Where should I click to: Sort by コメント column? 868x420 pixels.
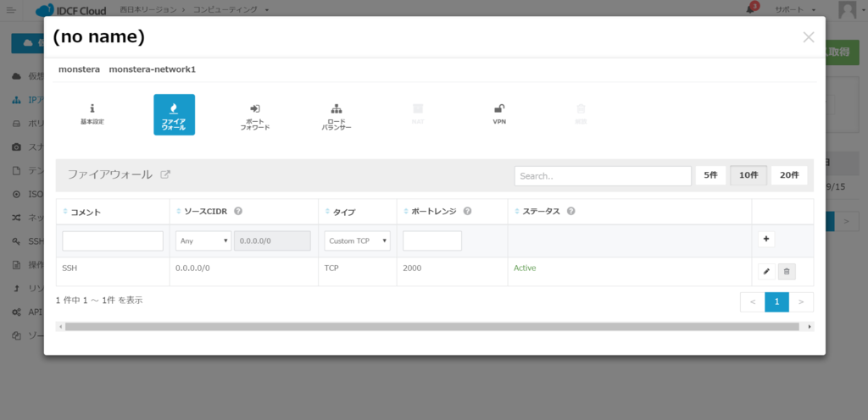82,212
